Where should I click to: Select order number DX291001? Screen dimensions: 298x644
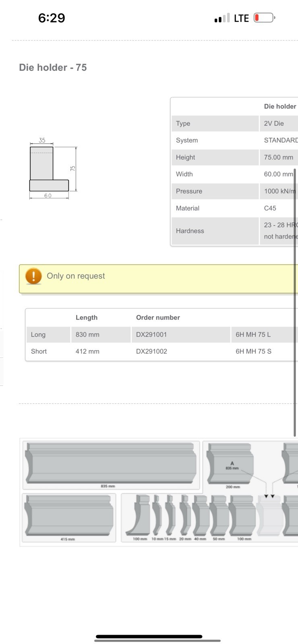(151, 334)
